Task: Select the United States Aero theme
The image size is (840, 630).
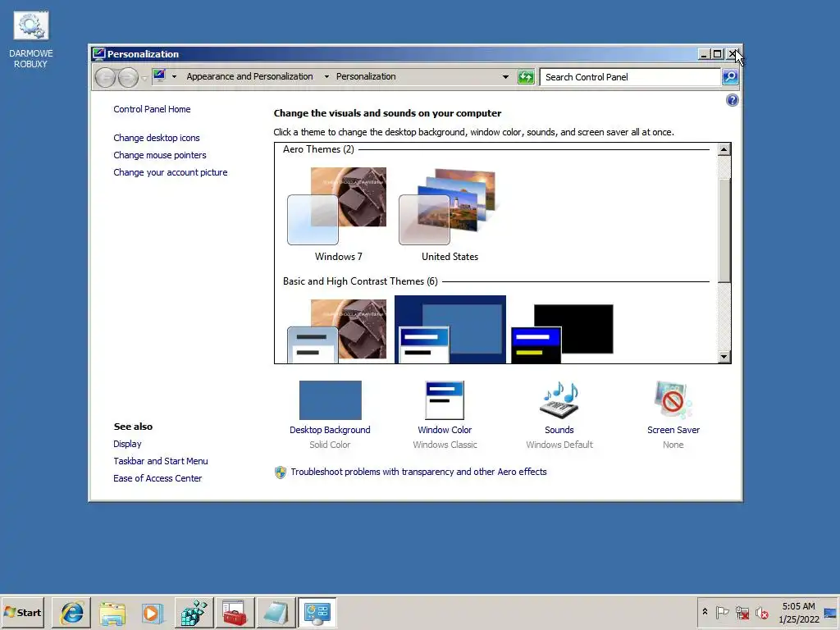Action: click(x=449, y=214)
